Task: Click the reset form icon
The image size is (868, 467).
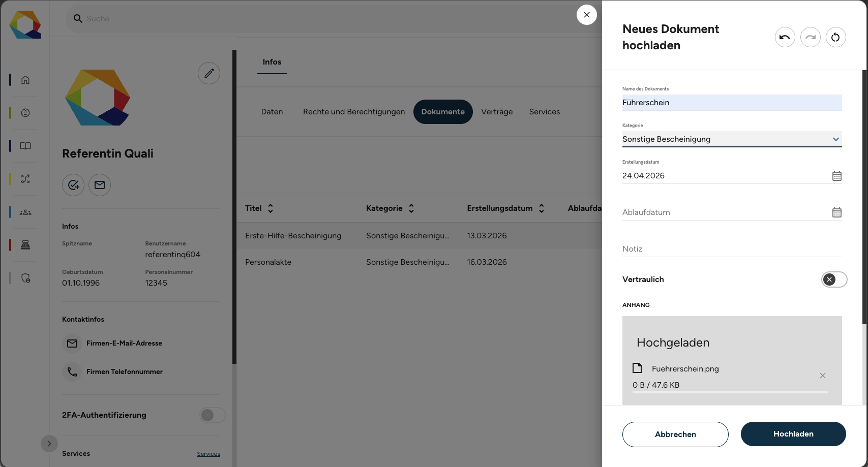Action: click(835, 37)
